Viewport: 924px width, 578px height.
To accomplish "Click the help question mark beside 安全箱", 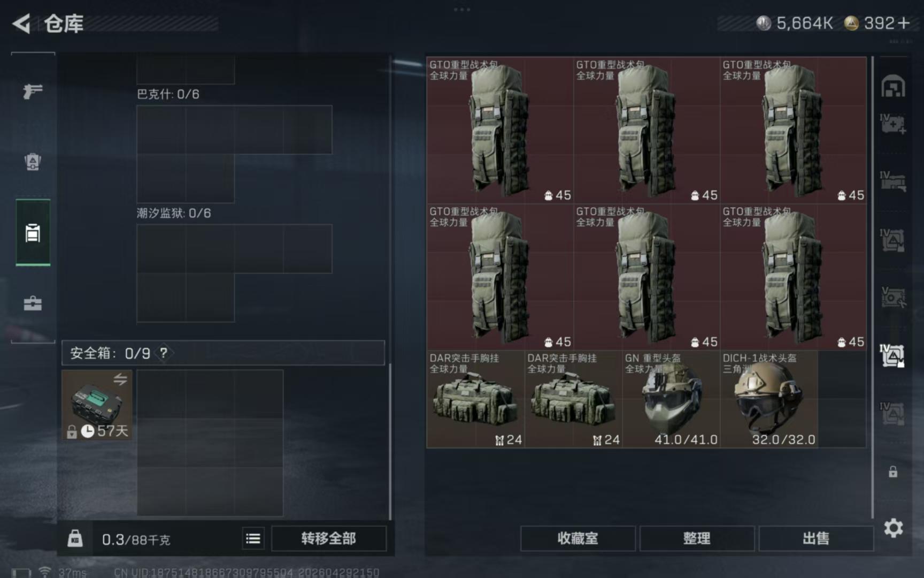I will (x=164, y=353).
